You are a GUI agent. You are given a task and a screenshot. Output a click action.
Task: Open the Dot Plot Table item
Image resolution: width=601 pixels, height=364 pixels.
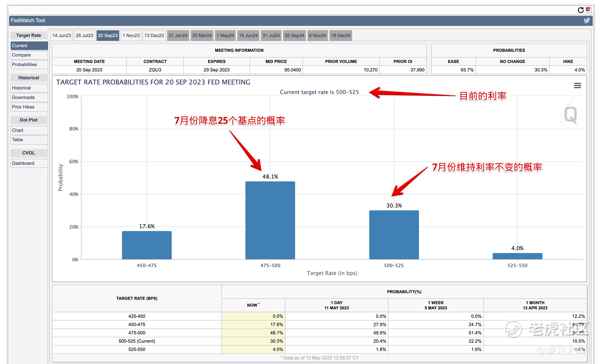[29, 140]
